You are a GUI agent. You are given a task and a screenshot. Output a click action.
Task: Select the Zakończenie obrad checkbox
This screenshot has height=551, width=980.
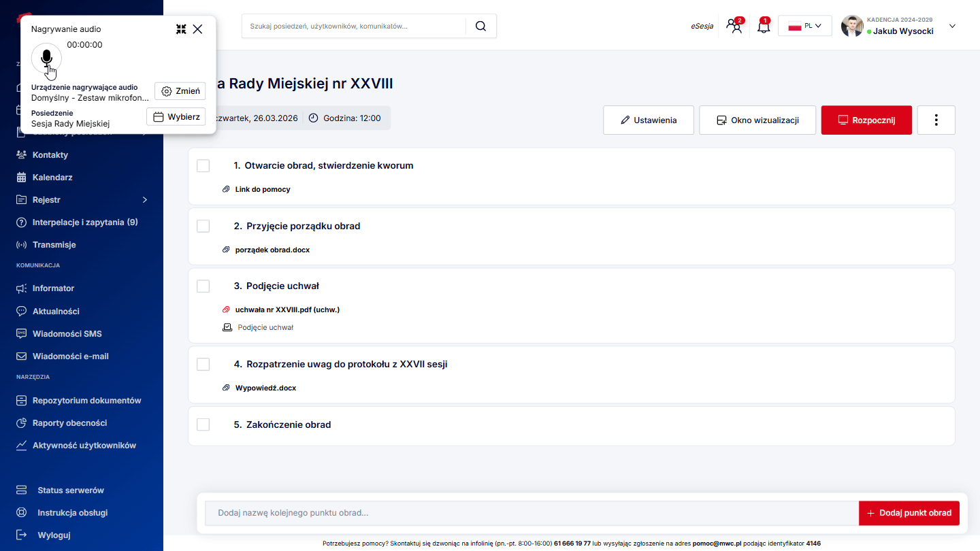[x=203, y=424]
